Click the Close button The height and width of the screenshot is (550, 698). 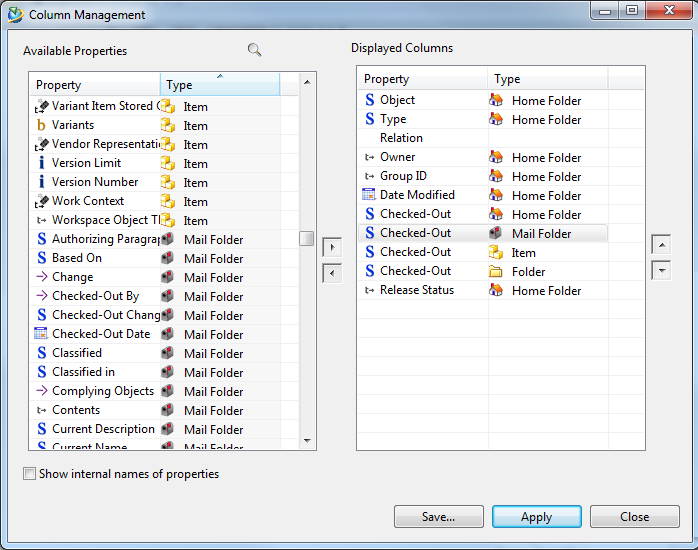point(634,517)
